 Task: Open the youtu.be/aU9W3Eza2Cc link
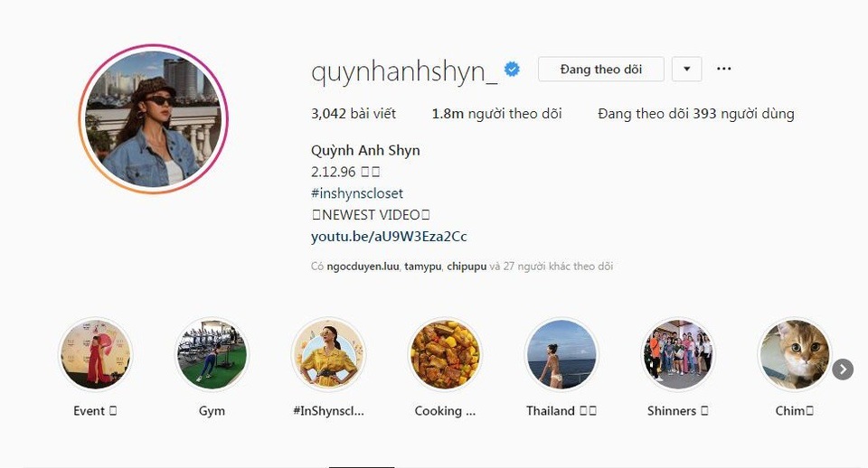[x=389, y=237]
